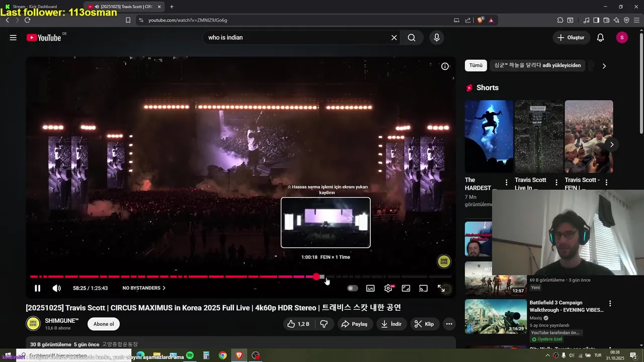This screenshot has height=362, width=644.
Task: Open the Brave Shields lion icon
Action: click(x=480, y=20)
